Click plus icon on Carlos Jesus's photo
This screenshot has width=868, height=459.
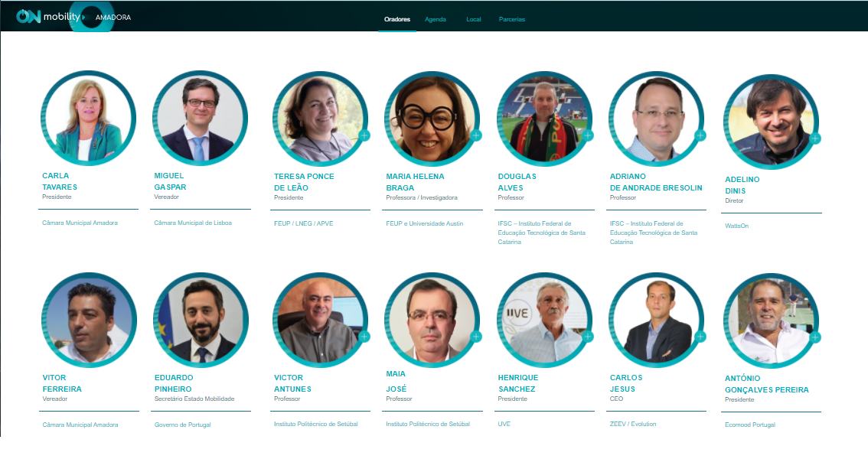[700, 337]
